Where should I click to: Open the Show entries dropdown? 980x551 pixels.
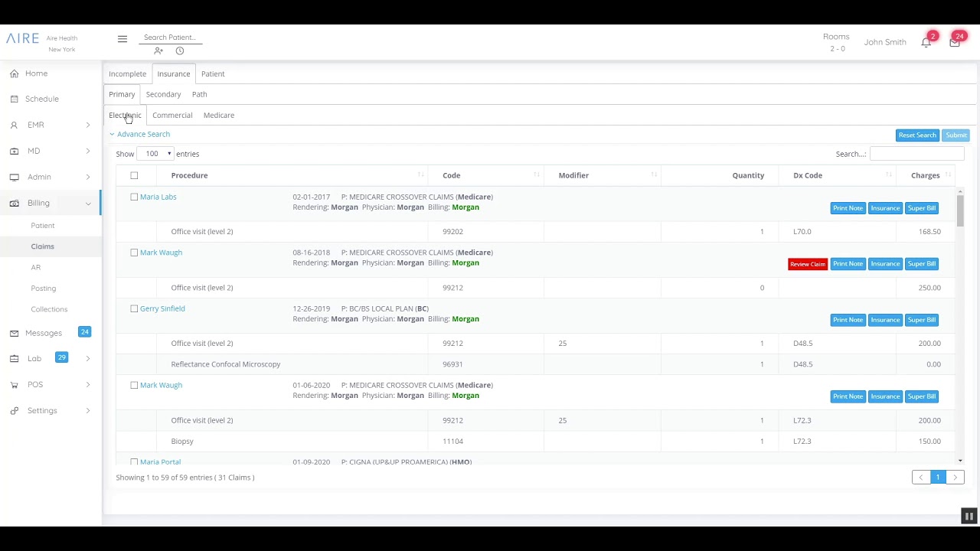click(x=155, y=154)
